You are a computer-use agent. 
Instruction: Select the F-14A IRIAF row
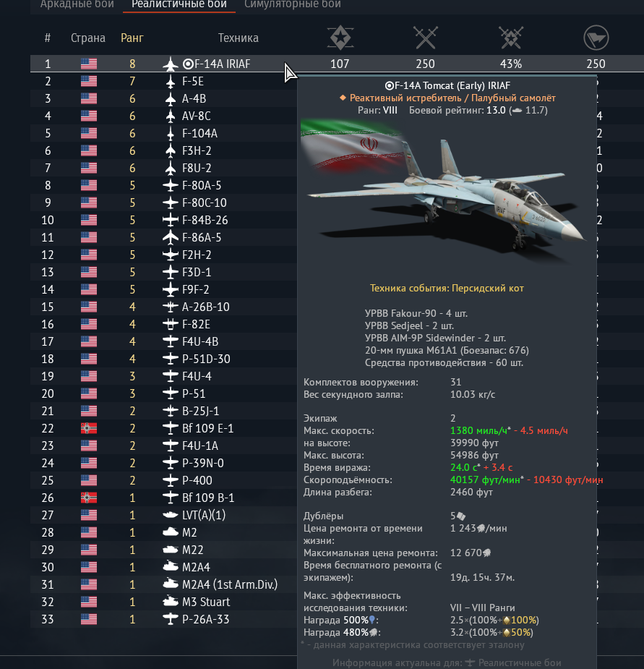coord(337,64)
